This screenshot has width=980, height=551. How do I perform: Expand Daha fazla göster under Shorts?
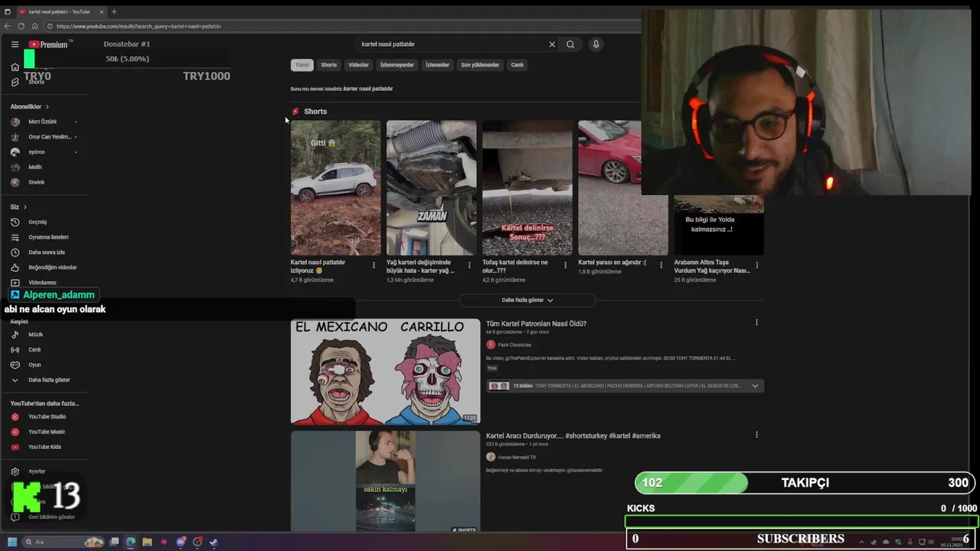[528, 300]
